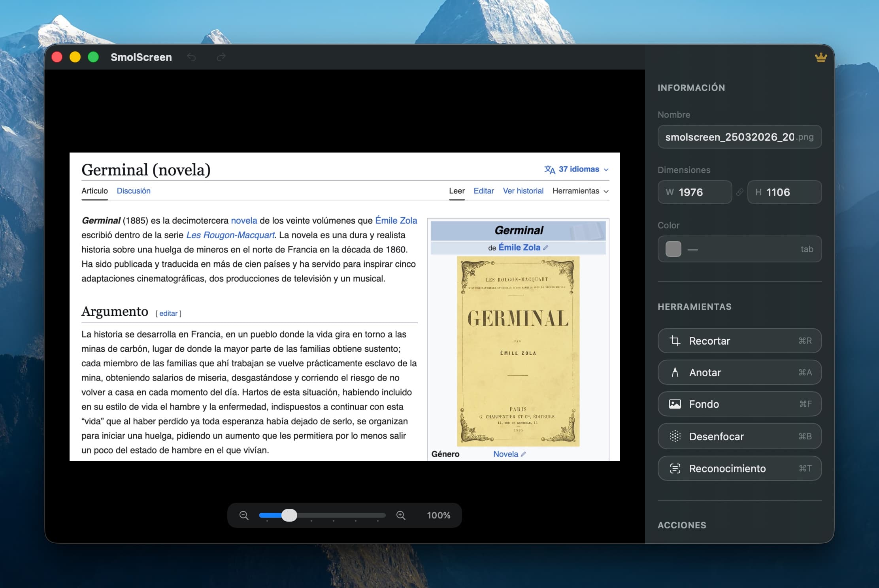Open the premium crown icon
Screen dimensions: 879x588
821,57
